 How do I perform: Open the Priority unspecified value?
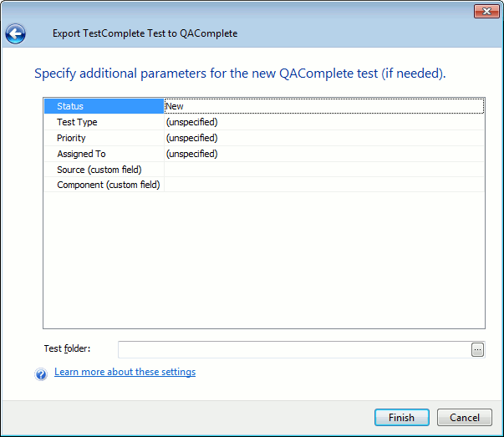pos(323,138)
